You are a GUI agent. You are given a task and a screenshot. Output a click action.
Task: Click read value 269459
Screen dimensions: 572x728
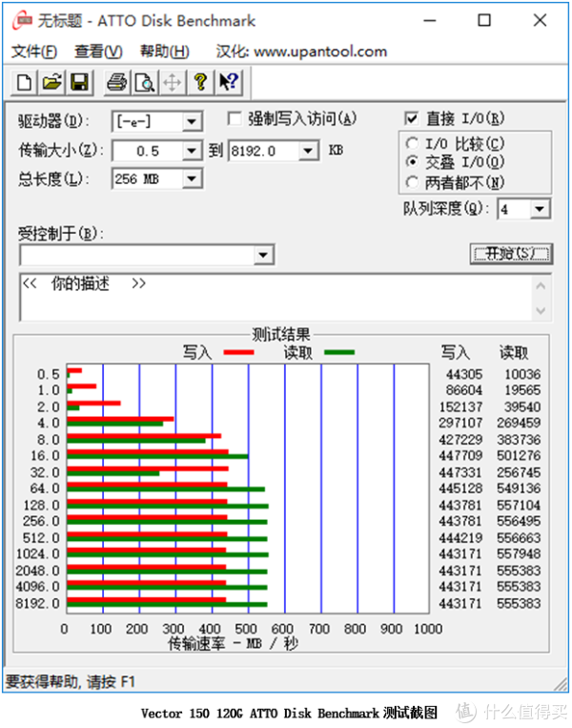(519, 423)
